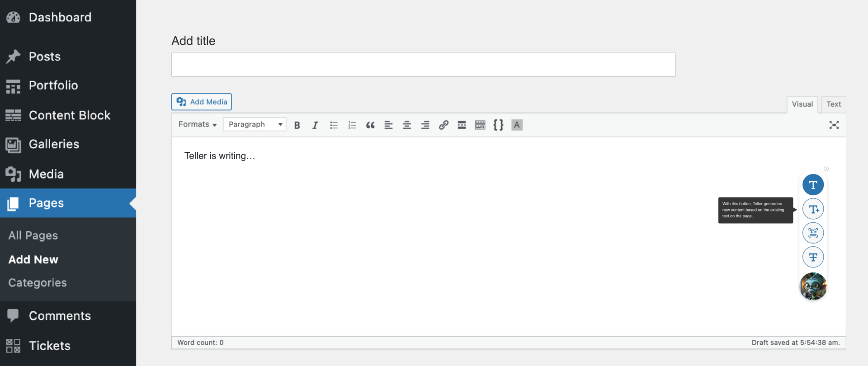Open the Categories submenu link
This screenshot has width=868, height=366.
coord(38,283)
